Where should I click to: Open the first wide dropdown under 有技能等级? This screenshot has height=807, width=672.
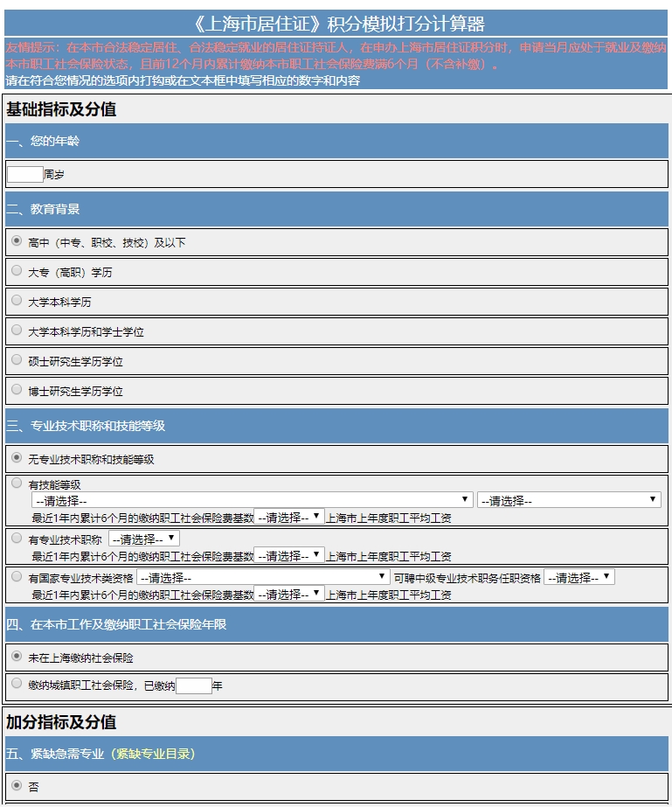pyautogui.click(x=252, y=500)
